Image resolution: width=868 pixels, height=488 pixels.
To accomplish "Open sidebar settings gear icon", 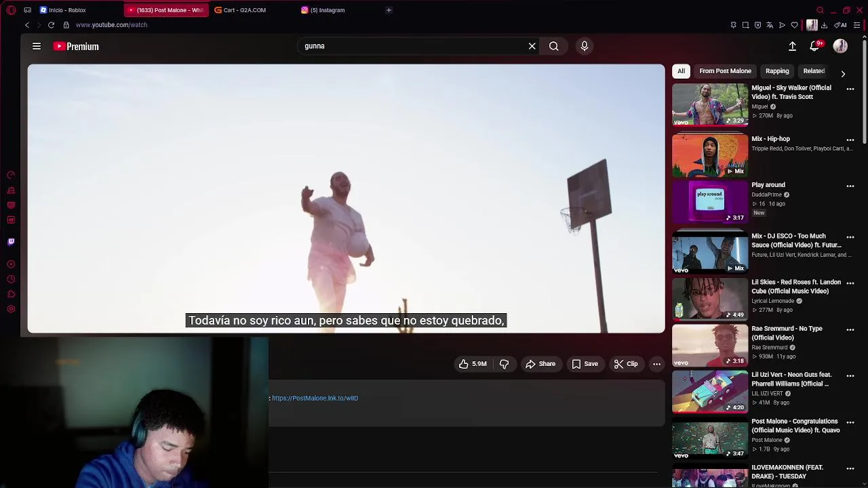I will [11, 309].
